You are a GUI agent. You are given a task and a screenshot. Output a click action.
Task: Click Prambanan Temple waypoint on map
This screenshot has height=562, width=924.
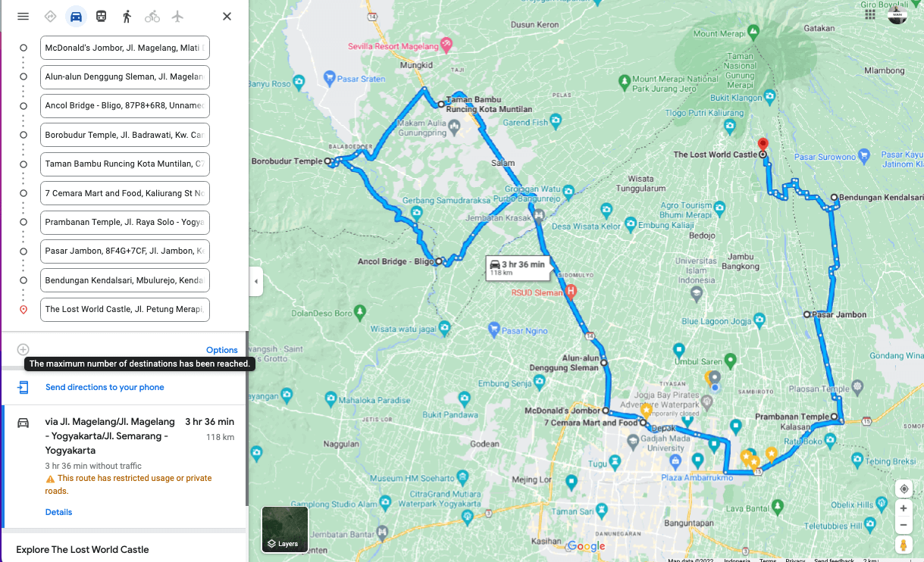click(x=834, y=417)
